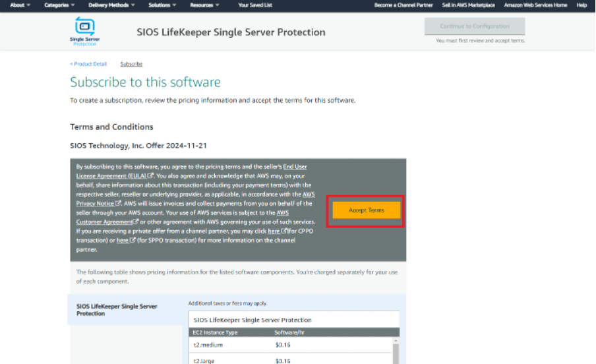Viewport: 596px width, 364px height.
Task: Click the pricing table scrollbar
Action: [x=396, y=353]
